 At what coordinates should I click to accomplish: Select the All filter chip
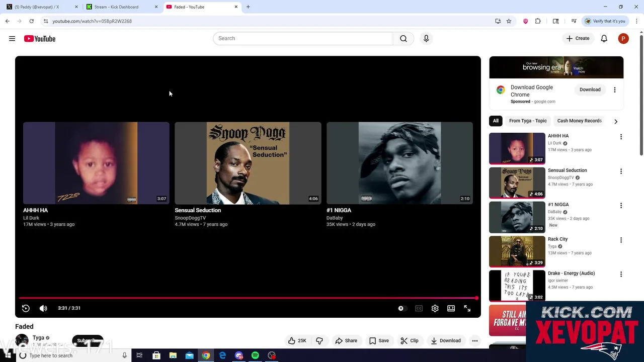[x=496, y=121]
